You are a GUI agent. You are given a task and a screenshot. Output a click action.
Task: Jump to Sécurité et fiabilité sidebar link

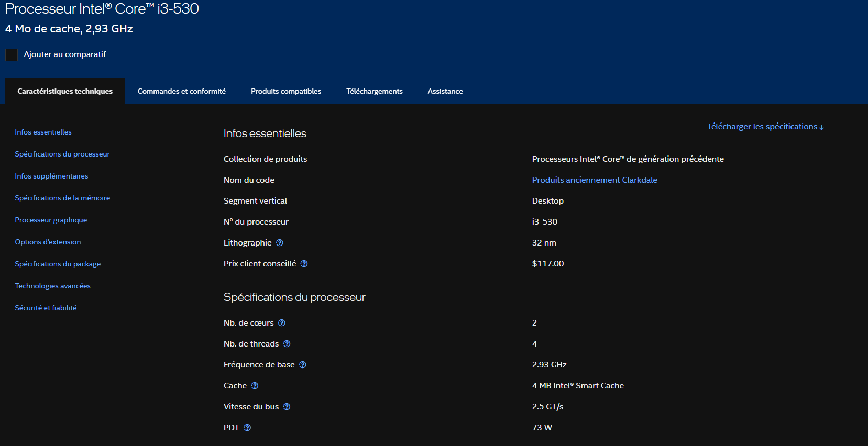click(x=46, y=308)
